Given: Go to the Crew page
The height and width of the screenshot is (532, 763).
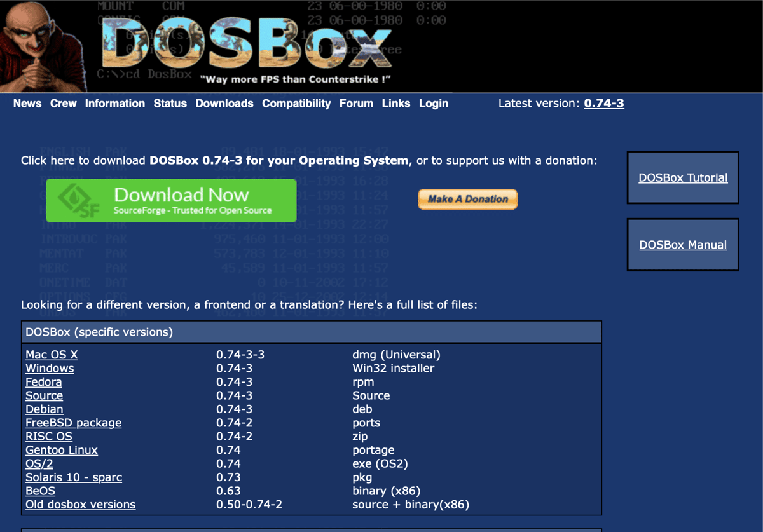Looking at the screenshot, I should 64,103.
